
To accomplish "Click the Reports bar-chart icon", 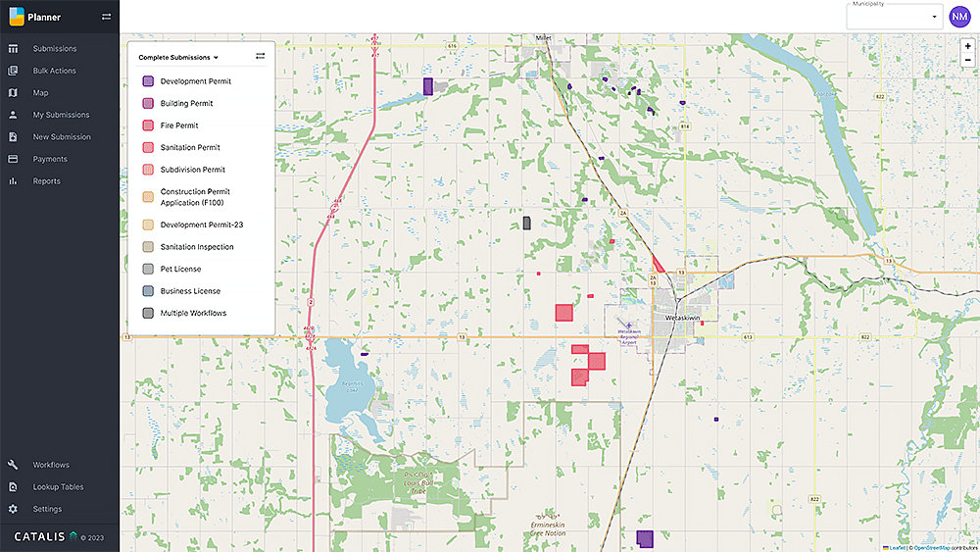I will tap(13, 181).
